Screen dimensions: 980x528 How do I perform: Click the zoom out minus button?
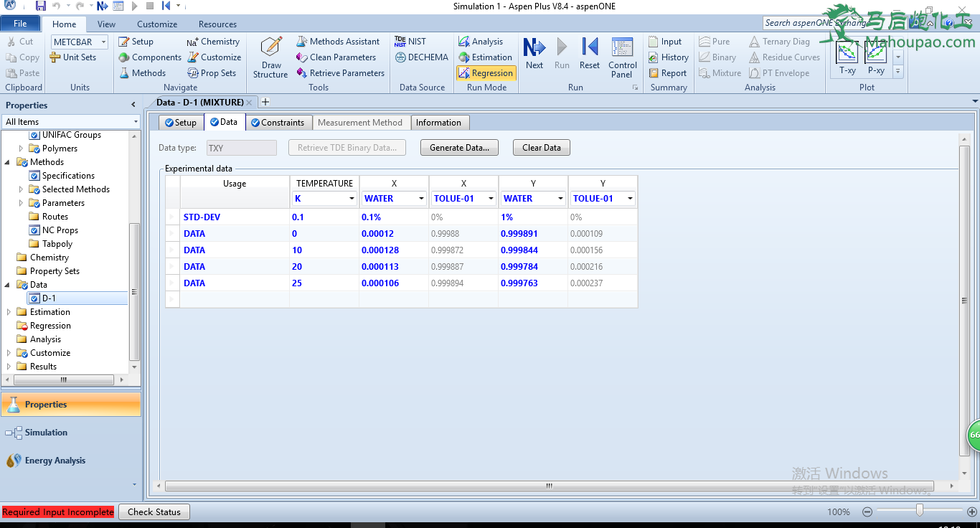pos(867,511)
